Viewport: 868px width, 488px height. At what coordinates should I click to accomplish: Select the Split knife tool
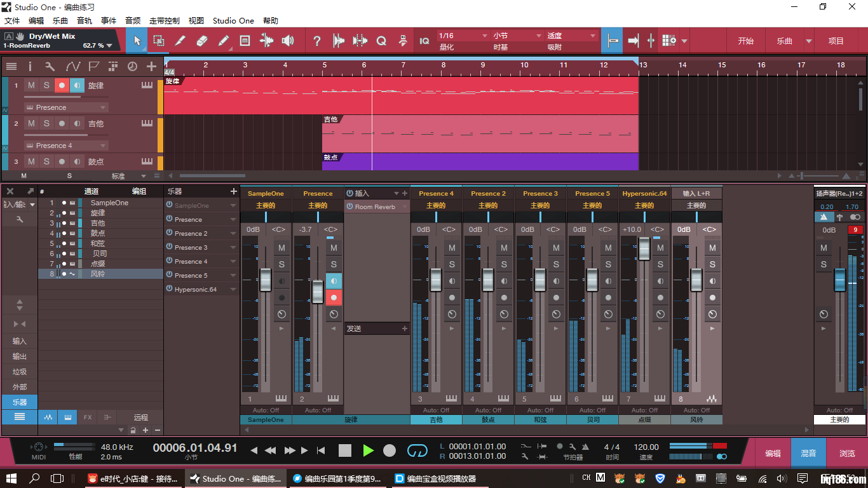tap(180, 41)
